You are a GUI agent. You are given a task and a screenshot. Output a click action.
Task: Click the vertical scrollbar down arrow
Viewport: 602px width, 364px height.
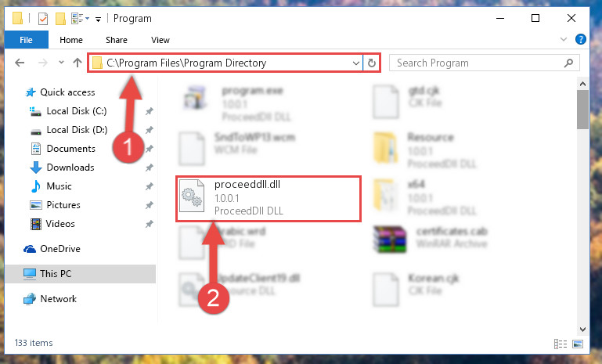coord(582,330)
